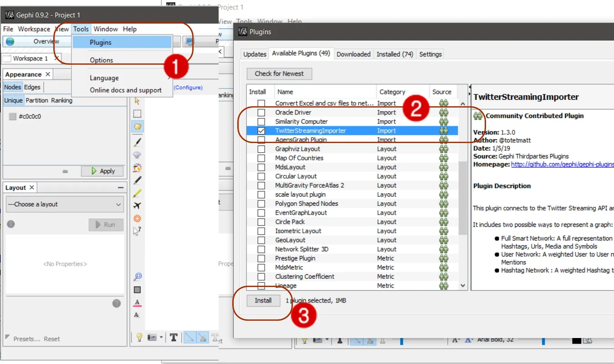Click the Run layout button
This screenshot has width=614, height=364.
point(106,225)
